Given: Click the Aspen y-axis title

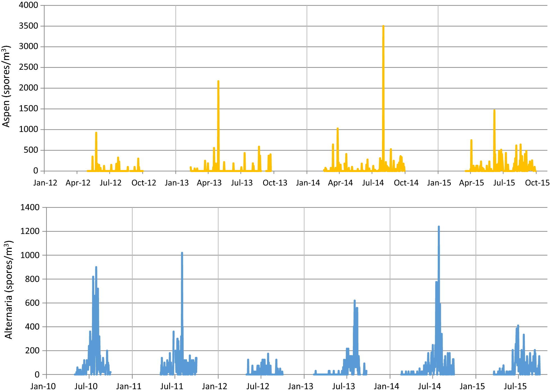Looking at the screenshot, I should [x=6, y=86].
